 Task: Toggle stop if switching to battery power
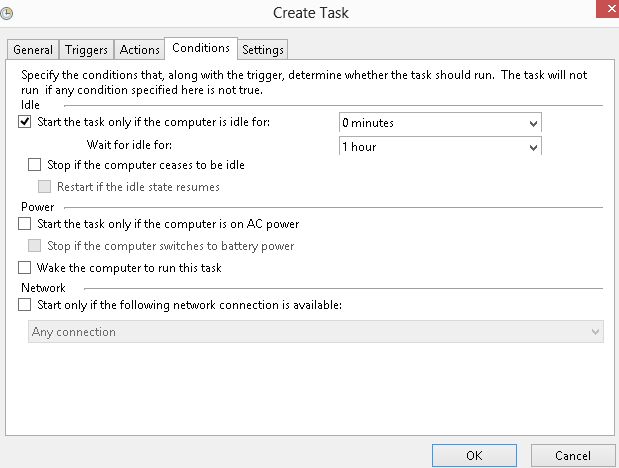pos(35,246)
